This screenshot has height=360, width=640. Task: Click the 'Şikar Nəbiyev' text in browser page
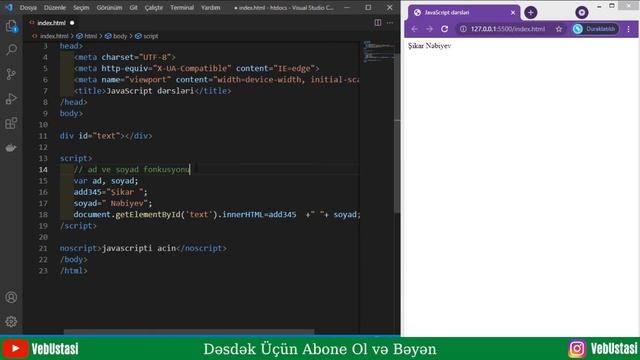(x=429, y=46)
